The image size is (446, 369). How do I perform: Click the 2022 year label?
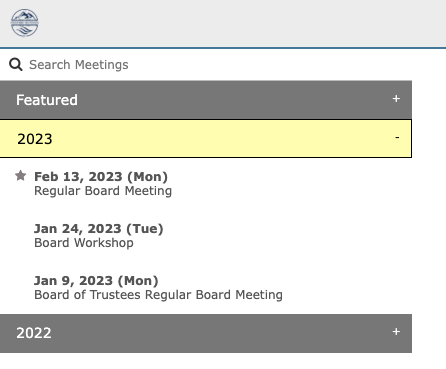click(x=34, y=333)
